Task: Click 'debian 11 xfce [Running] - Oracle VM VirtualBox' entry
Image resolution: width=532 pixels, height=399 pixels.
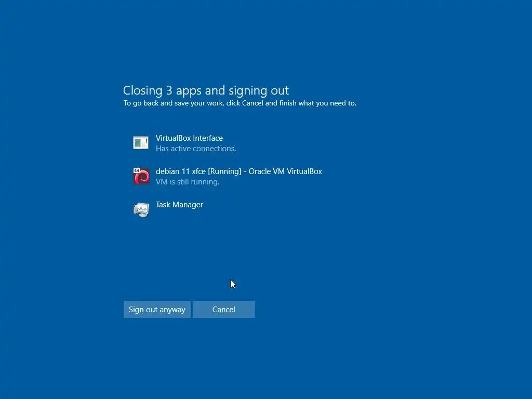Action: click(x=239, y=171)
